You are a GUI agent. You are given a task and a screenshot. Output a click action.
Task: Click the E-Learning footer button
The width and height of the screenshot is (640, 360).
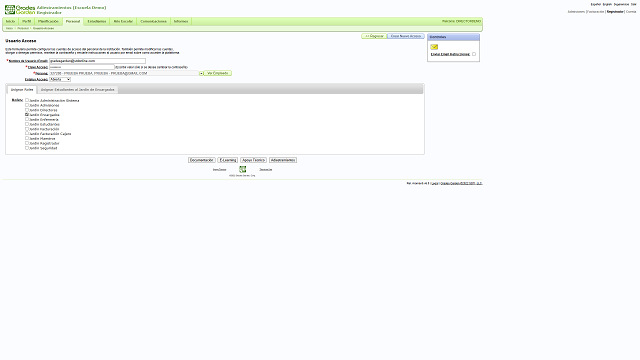228,160
